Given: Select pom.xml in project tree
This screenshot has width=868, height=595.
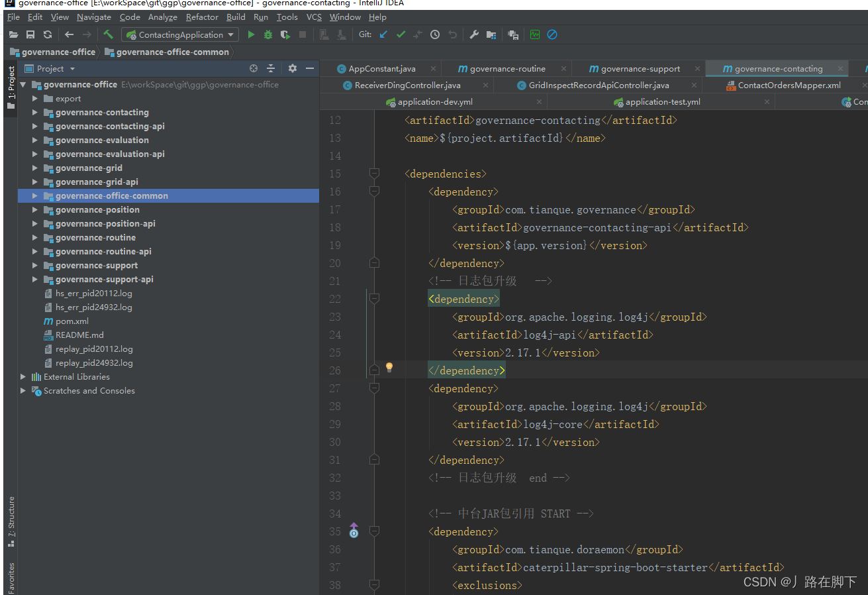Looking at the screenshot, I should pos(72,321).
